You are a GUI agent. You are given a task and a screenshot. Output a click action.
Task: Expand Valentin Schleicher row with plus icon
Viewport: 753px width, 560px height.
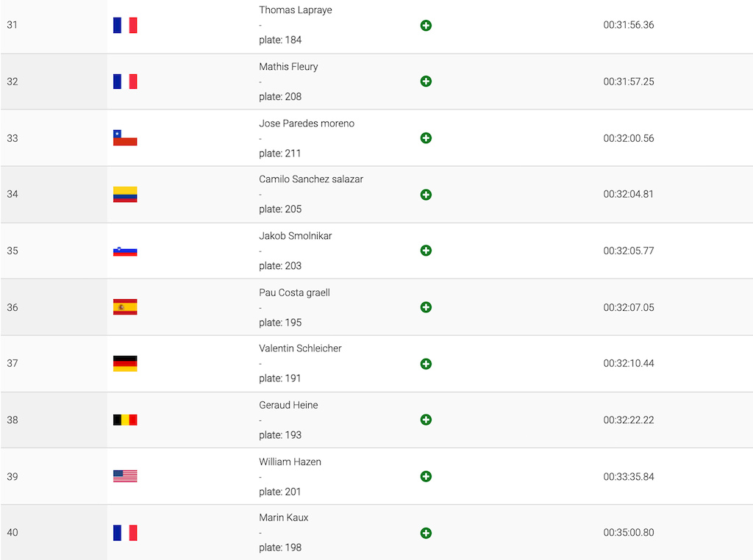pyautogui.click(x=426, y=364)
